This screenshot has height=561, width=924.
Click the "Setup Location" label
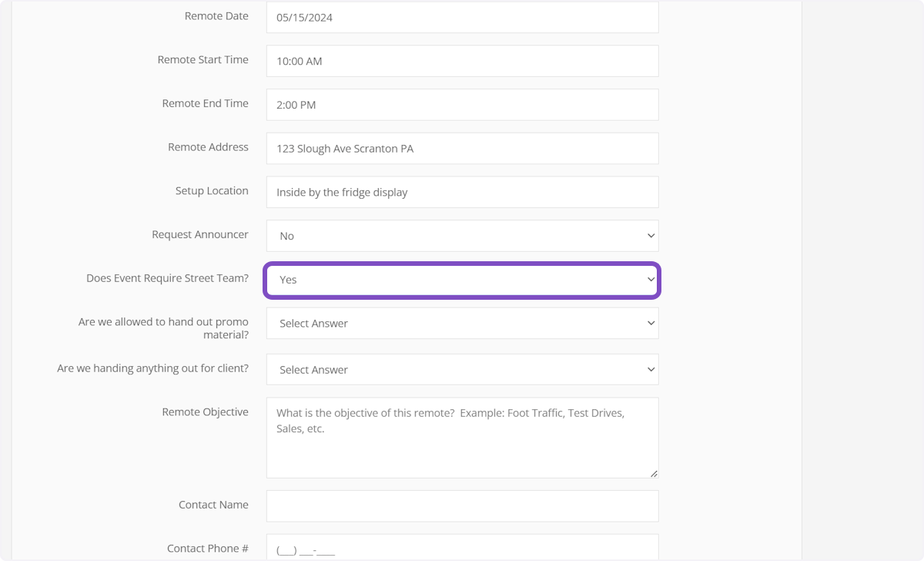[x=212, y=191]
